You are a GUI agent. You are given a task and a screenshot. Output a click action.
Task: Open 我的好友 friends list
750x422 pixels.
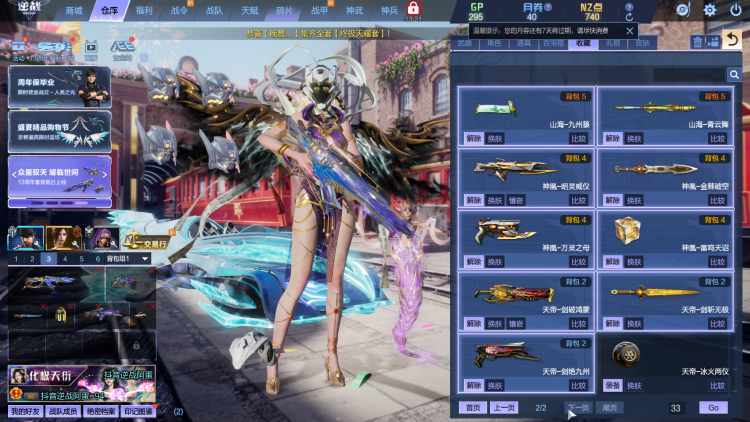pos(26,411)
